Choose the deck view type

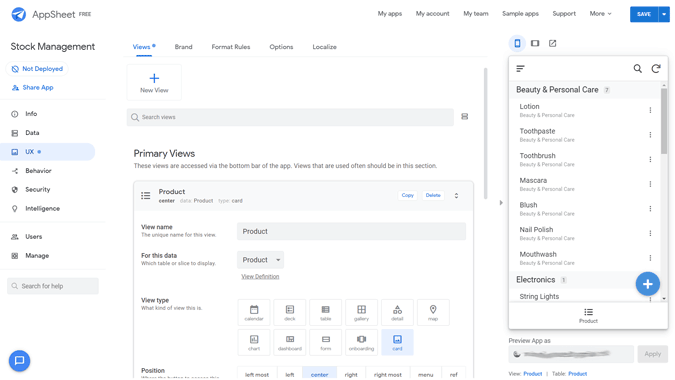pos(290,312)
